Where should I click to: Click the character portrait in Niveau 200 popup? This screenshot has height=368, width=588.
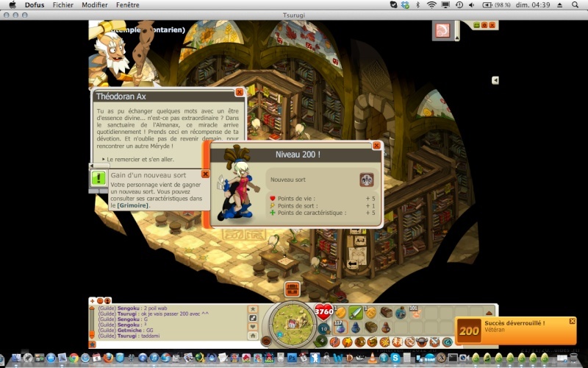click(x=237, y=184)
